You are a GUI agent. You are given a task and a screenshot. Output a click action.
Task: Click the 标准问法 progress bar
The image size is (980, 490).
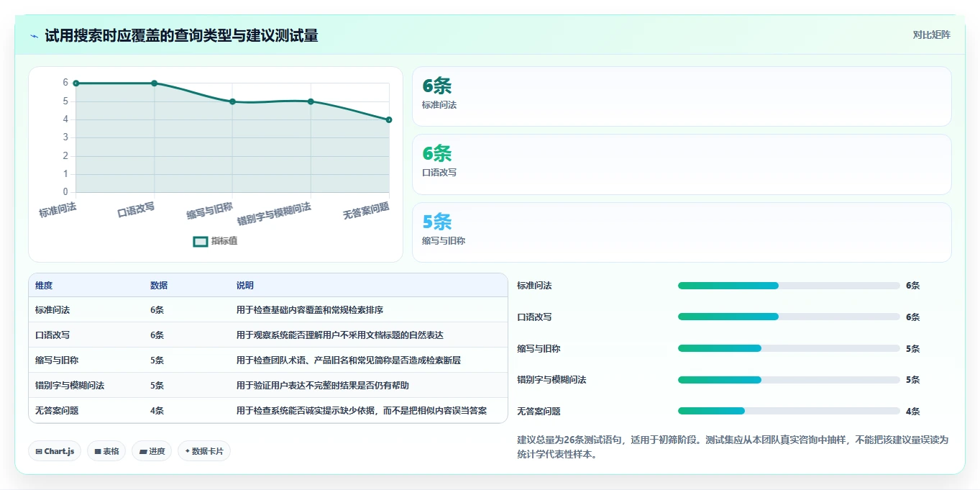click(789, 286)
